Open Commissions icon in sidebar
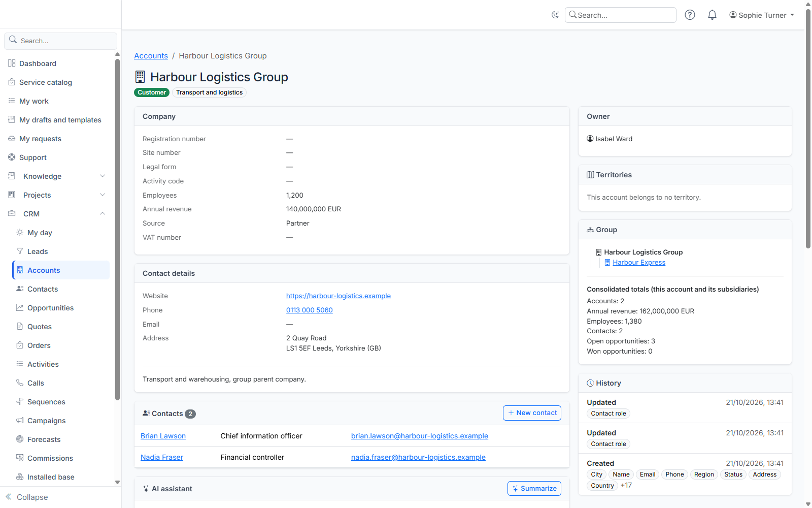 tap(20, 458)
